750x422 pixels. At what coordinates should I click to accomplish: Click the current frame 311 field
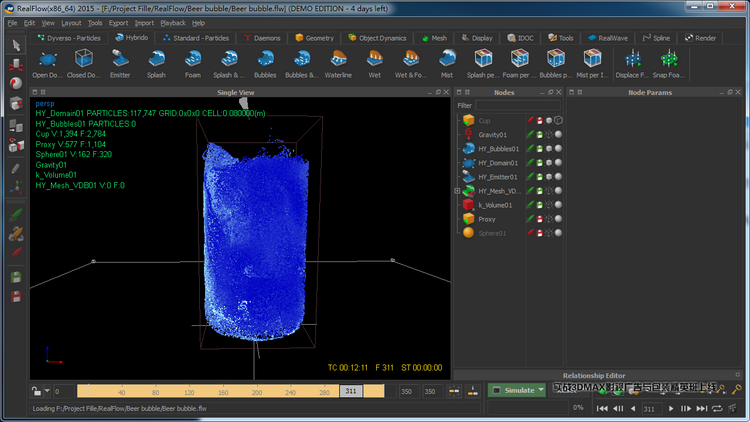[651, 409]
